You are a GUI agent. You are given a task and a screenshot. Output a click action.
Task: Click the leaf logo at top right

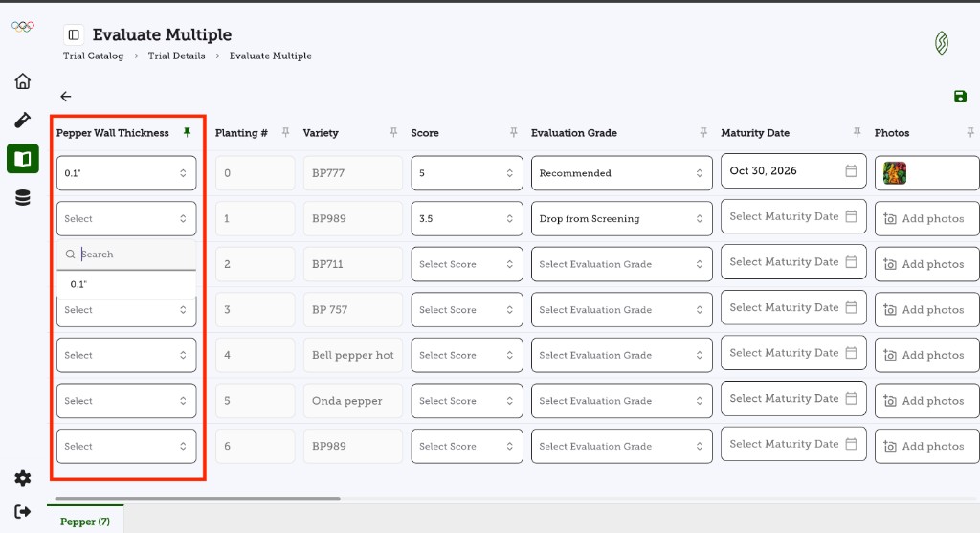(x=942, y=42)
